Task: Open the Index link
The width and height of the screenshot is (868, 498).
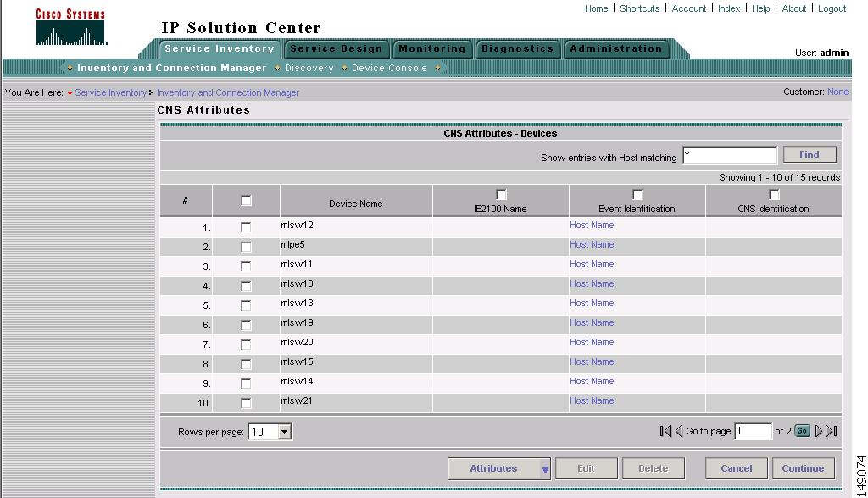Action: (728, 8)
